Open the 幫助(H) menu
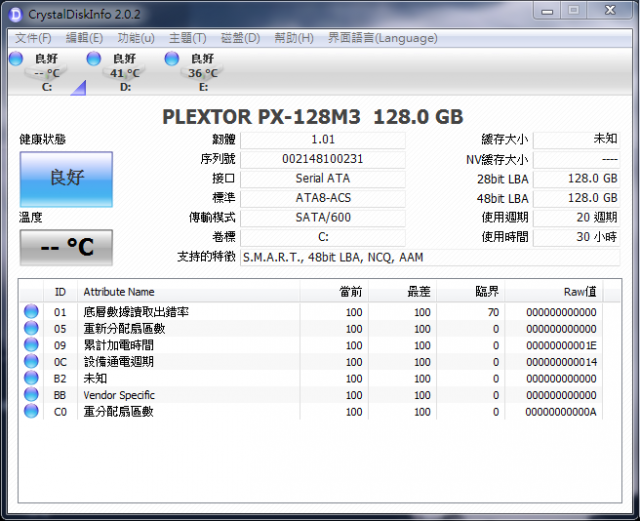The image size is (640, 521). coord(294,38)
